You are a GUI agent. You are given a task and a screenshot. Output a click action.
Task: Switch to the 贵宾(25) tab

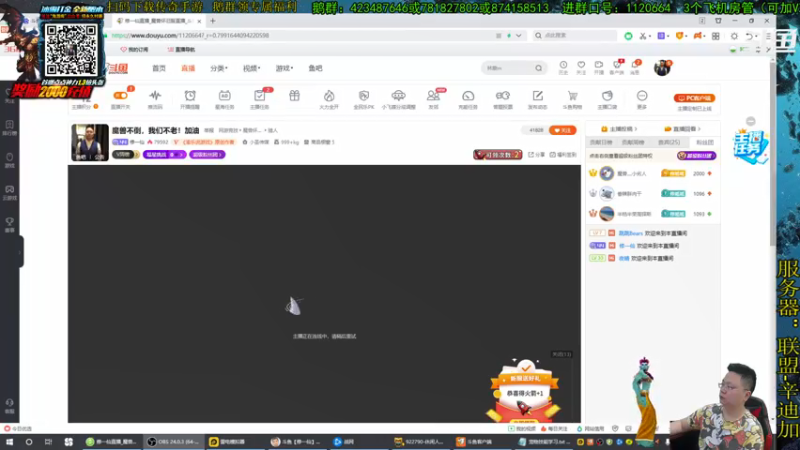pyautogui.click(x=669, y=142)
